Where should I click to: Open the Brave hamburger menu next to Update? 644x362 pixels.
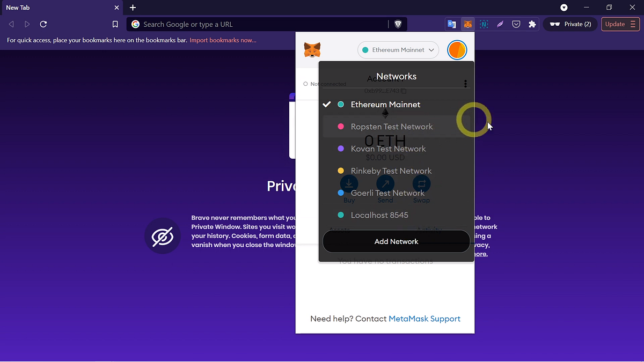[634, 24]
